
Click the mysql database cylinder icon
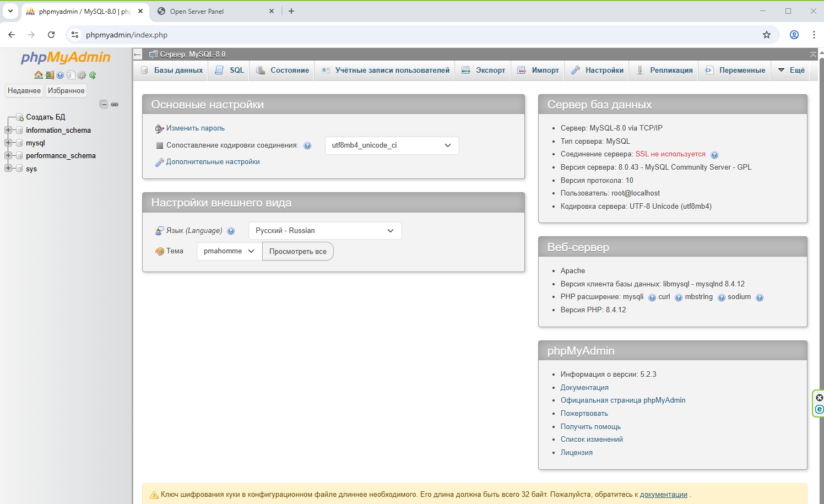[x=20, y=143]
